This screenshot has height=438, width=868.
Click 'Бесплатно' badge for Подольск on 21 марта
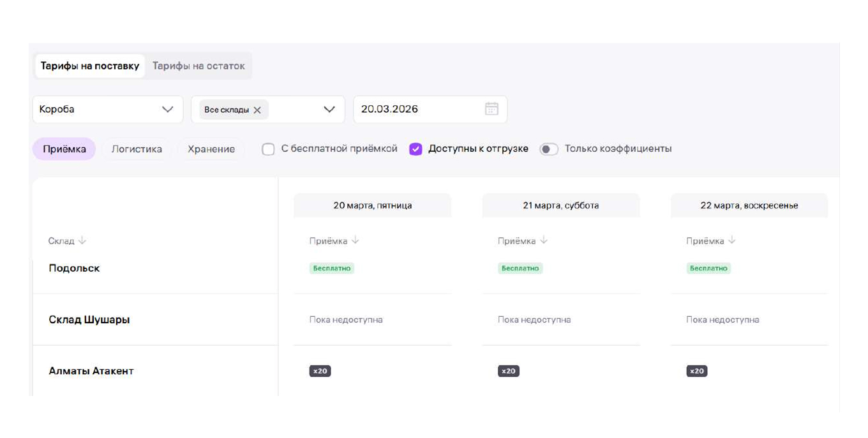pos(520,268)
